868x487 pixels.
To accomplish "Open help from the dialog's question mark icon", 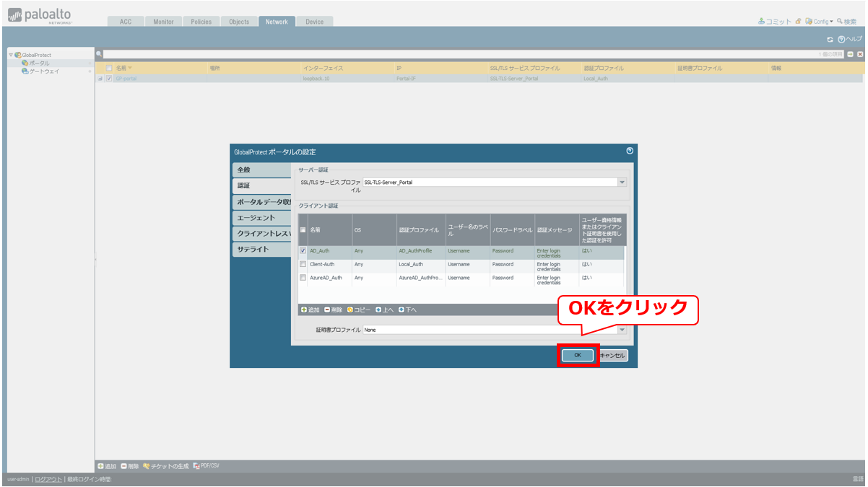I will pyautogui.click(x=630, y=151).
